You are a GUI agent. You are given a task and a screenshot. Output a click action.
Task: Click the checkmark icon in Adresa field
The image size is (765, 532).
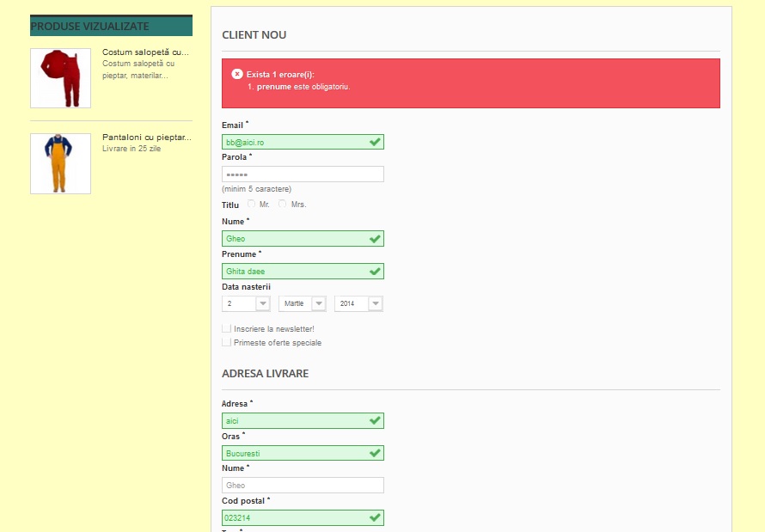coord(375,420)
